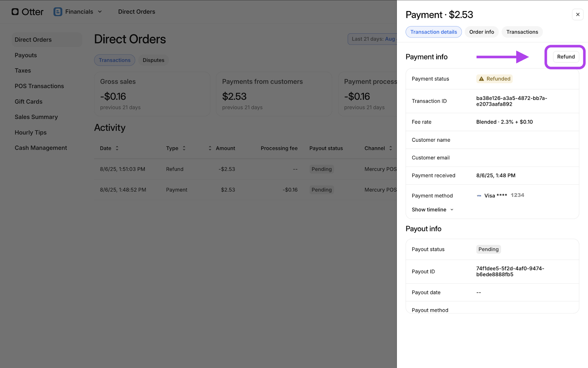This screenshot has width=588, height=368.
Task: Sort activity by Channel column arrows
Action: [391, 148]
